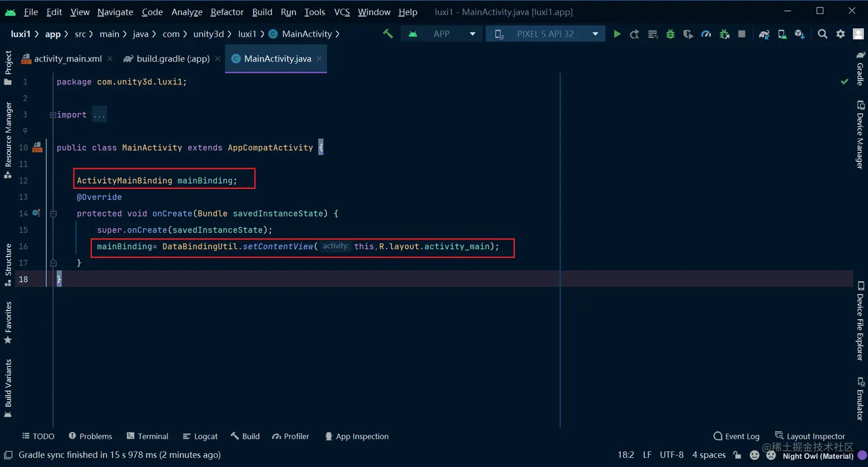Open IDE settings gear icon

(840, 34)
